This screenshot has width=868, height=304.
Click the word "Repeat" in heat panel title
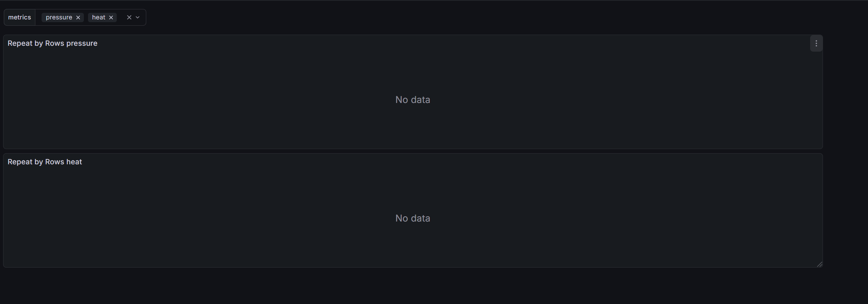[x=20, y=162]
